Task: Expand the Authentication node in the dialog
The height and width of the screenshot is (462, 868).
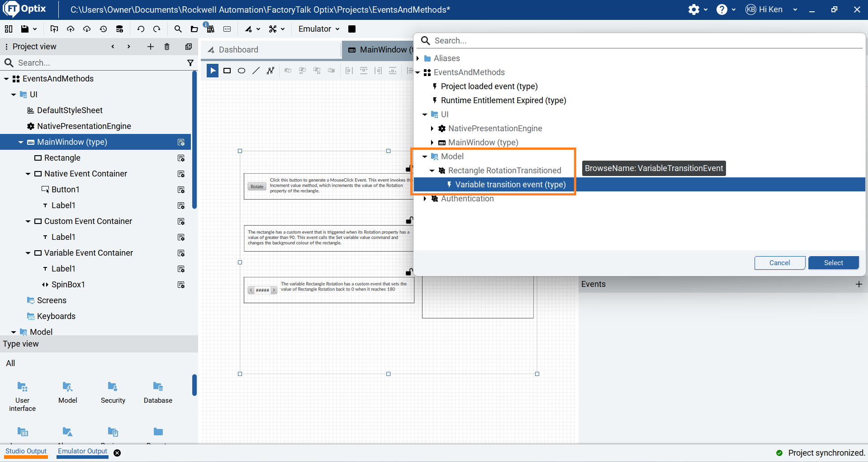Action: [425, 199]
